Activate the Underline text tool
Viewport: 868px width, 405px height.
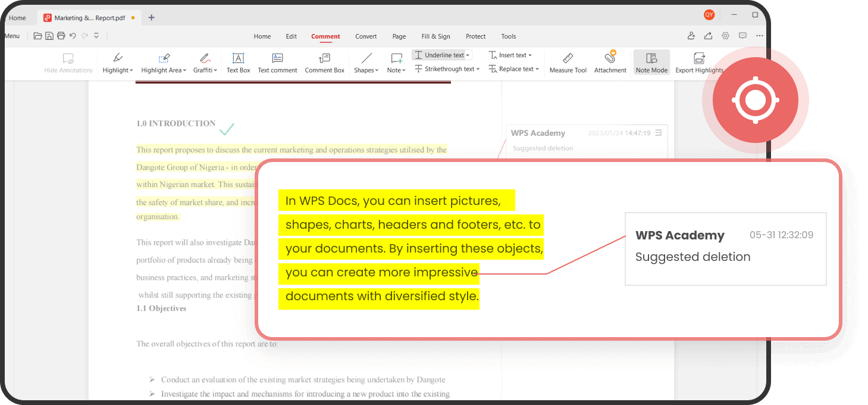tap(439, 55)
